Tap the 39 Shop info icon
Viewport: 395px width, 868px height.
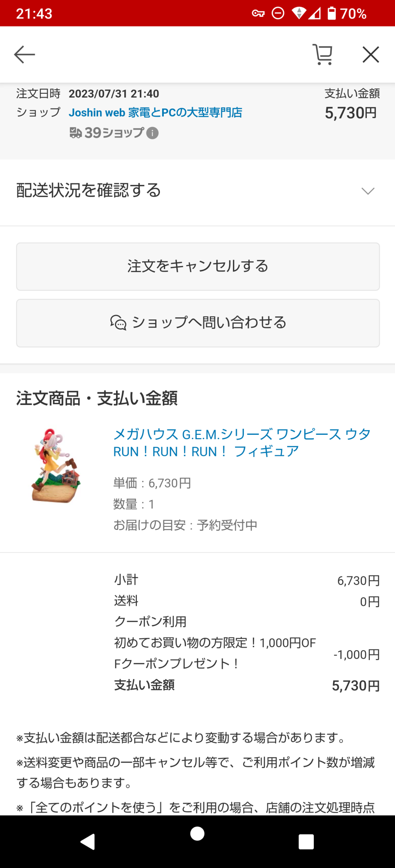click(153, 133)
